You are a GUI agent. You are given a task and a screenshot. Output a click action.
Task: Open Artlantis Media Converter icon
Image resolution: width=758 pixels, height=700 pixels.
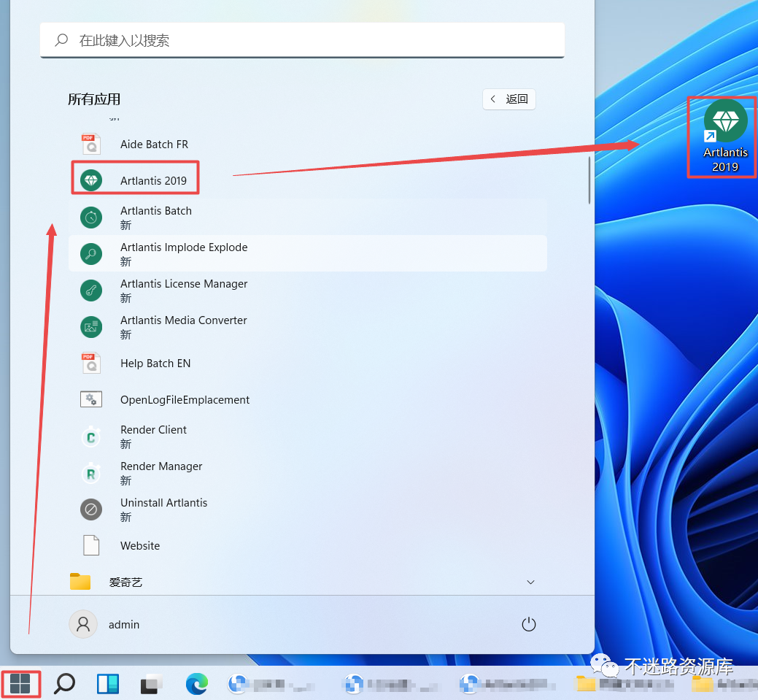[91, 327]
